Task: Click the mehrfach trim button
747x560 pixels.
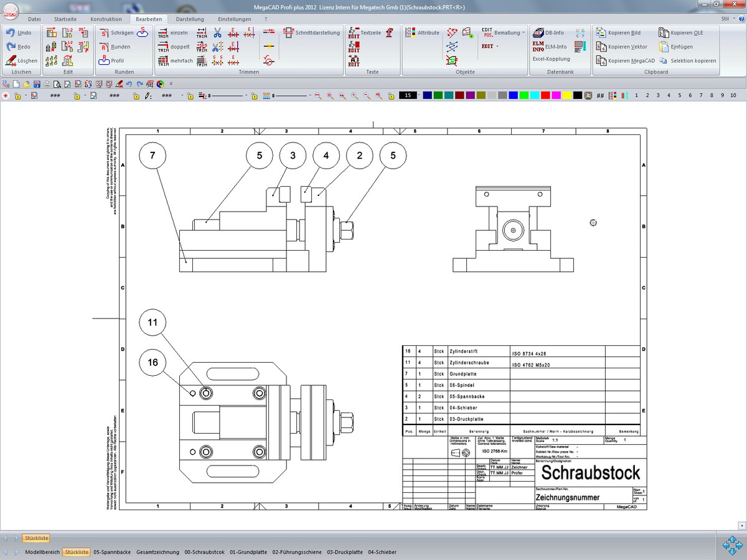Action: (x=175, y=60)
